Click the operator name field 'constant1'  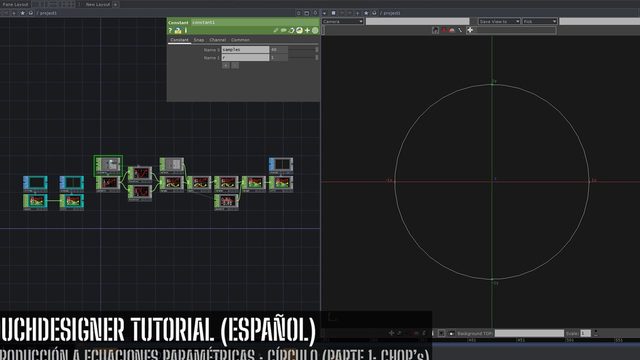254,22
